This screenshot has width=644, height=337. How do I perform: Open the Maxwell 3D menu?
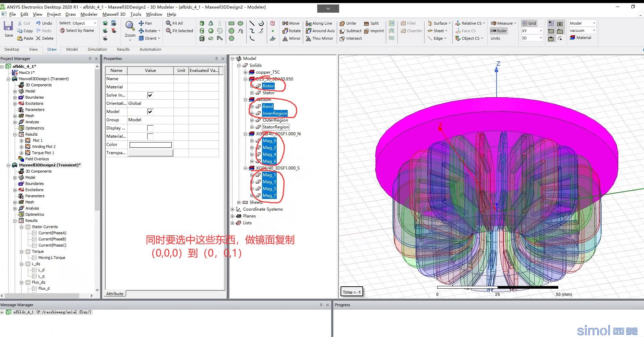tap(114, 14)
